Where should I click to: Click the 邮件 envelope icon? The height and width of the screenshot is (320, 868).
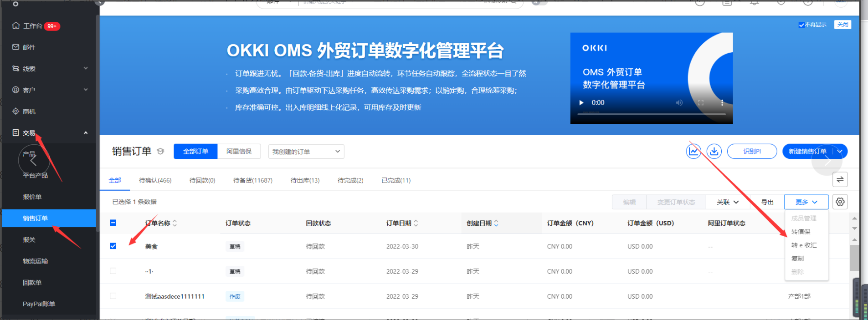click(16, 47)
